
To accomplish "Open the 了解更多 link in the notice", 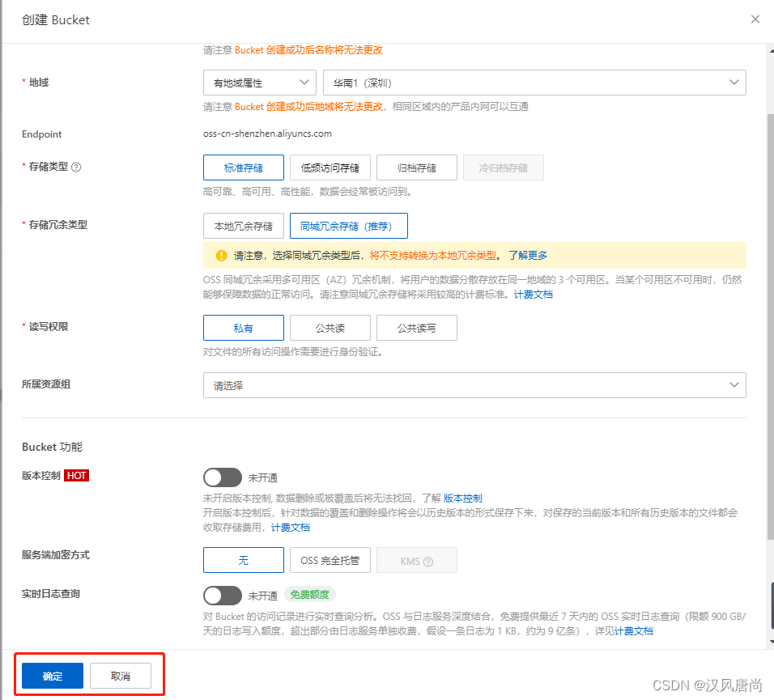I will point(530,255).
